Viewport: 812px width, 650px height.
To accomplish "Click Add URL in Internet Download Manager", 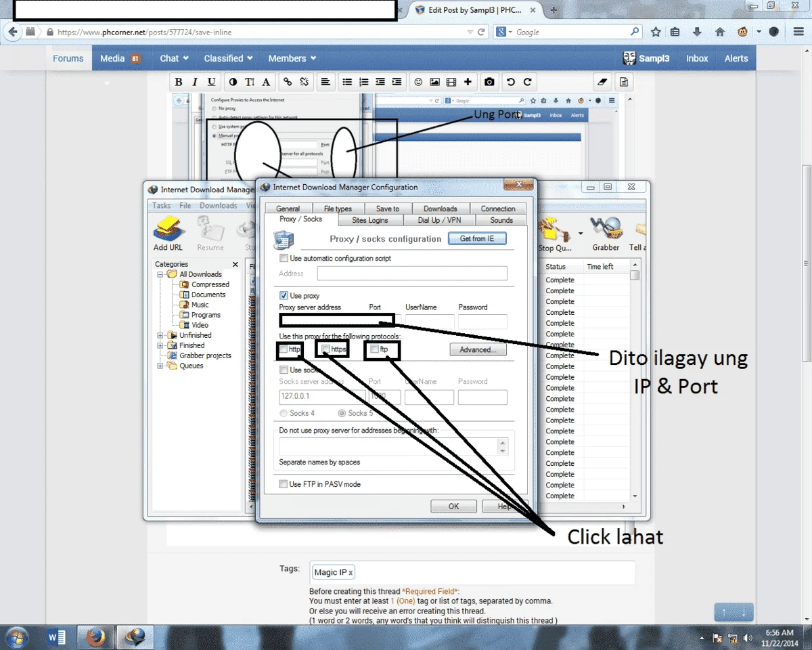I will (168, 234).
